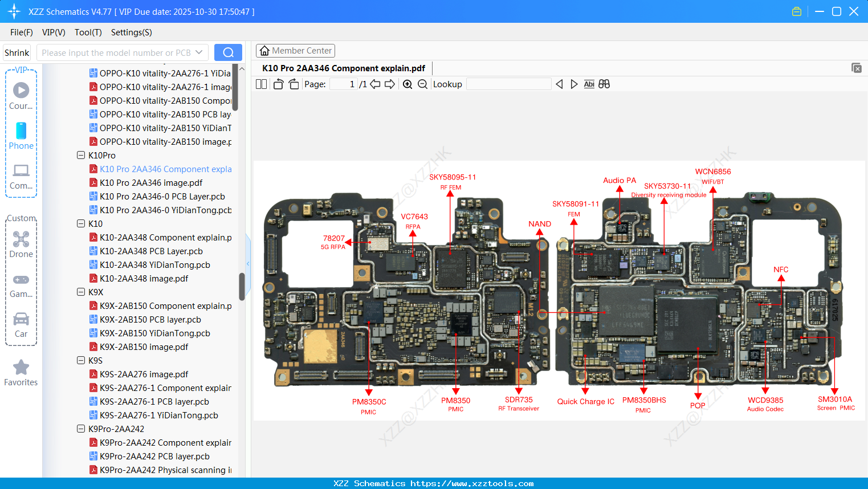This screenshot has width=868, height=489.
Task: Click the app logo in title bar
Action: [14, 11]
